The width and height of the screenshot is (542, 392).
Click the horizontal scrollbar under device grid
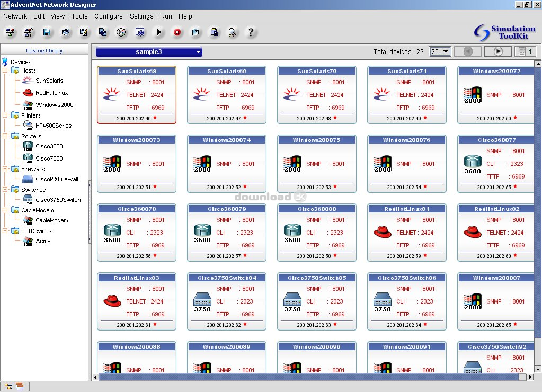pos(313,377)
